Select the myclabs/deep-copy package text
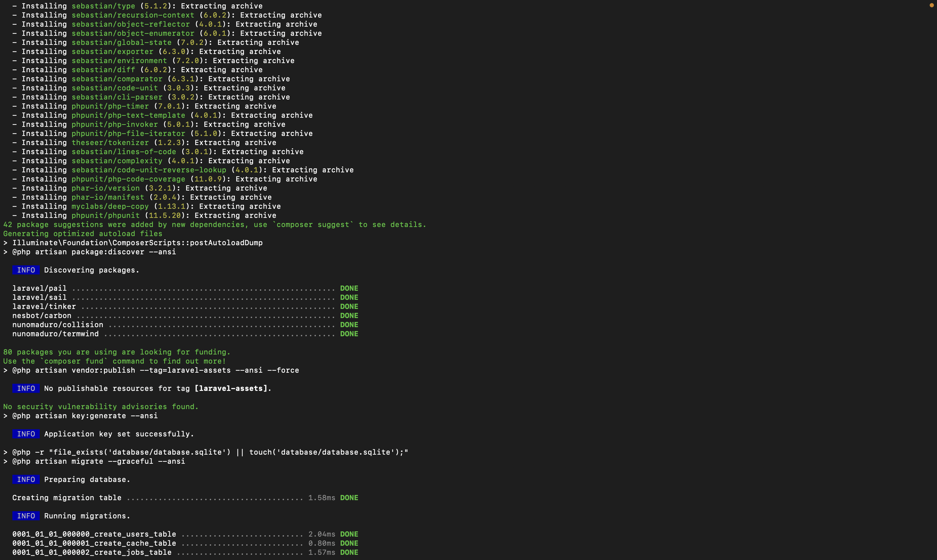 110,206
